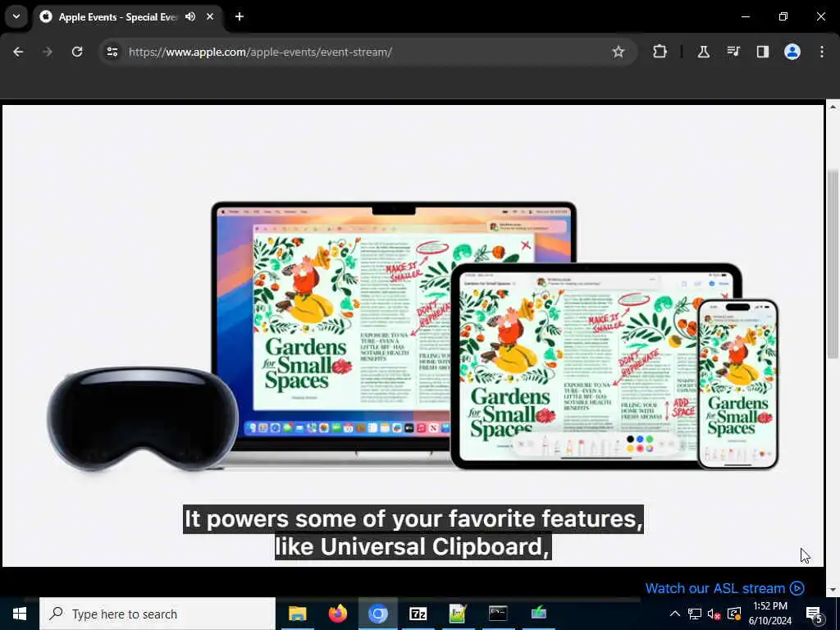Go back to the previous page

tap(18, 52)
